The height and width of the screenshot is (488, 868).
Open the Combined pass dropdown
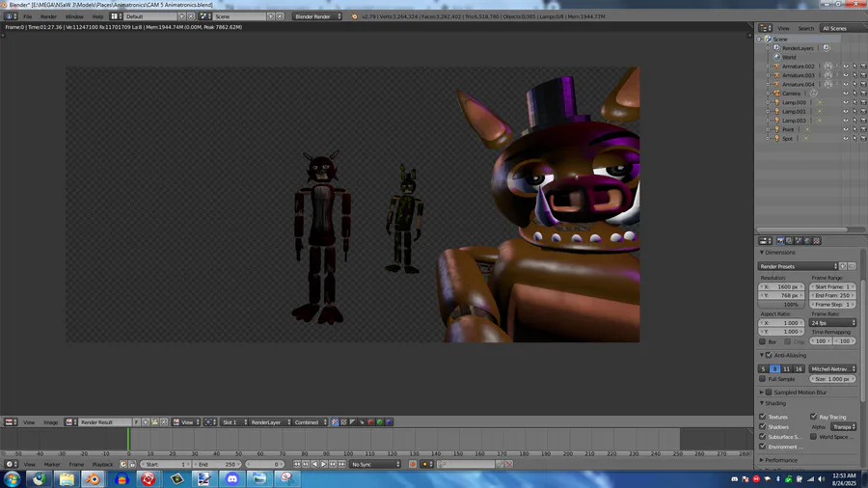(x=310, y=422)
